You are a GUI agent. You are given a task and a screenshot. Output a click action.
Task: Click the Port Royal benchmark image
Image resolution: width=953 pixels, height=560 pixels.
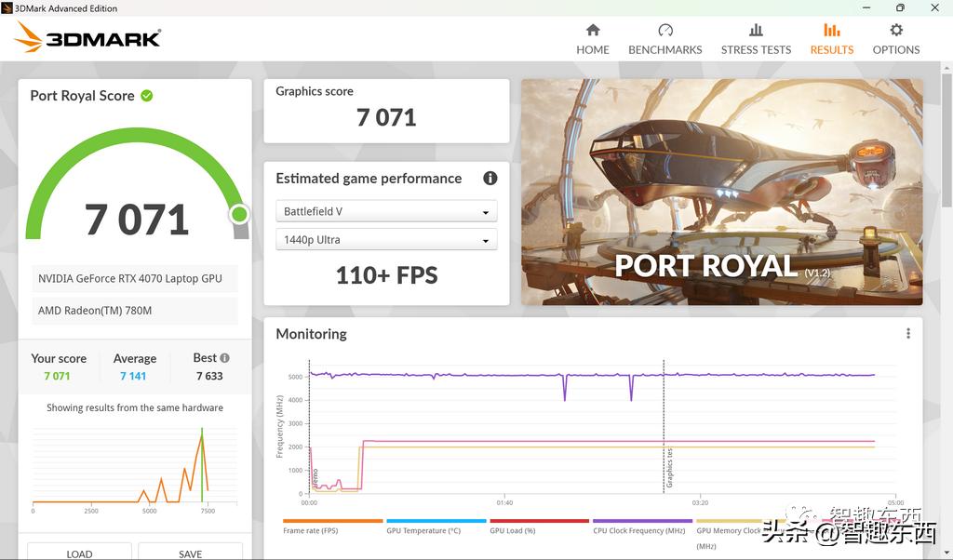coord(721,192)
